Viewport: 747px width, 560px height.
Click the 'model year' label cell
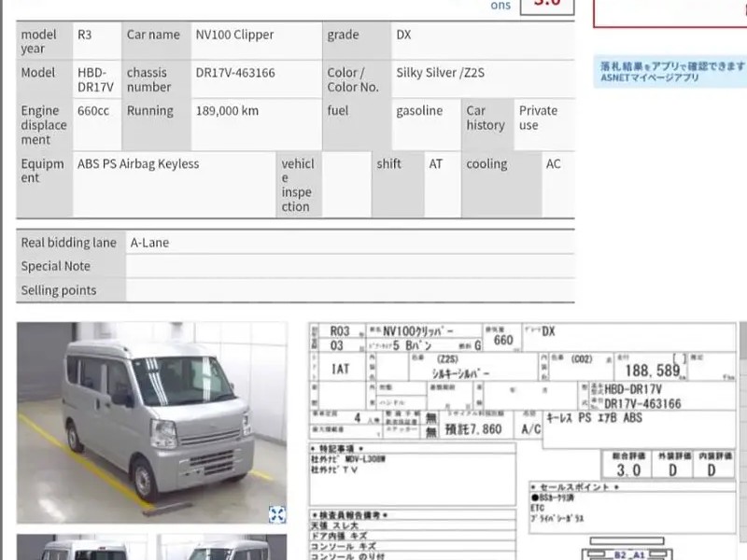tap(44, 41)
